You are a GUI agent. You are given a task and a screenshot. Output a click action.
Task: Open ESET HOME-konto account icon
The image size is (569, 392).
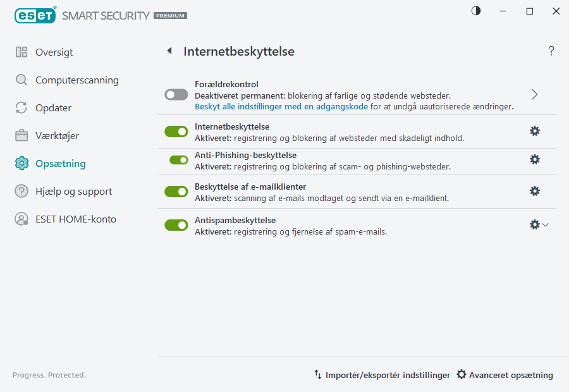[20, 219]
